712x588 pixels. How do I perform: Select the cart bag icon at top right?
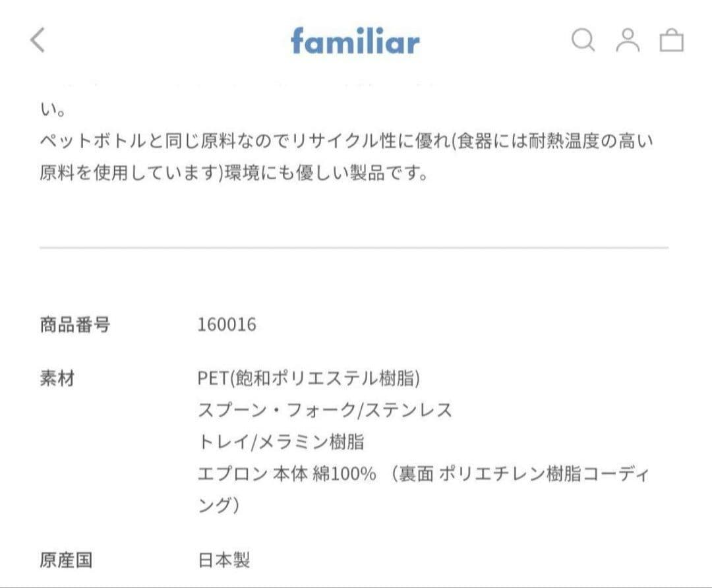(672, 42)
